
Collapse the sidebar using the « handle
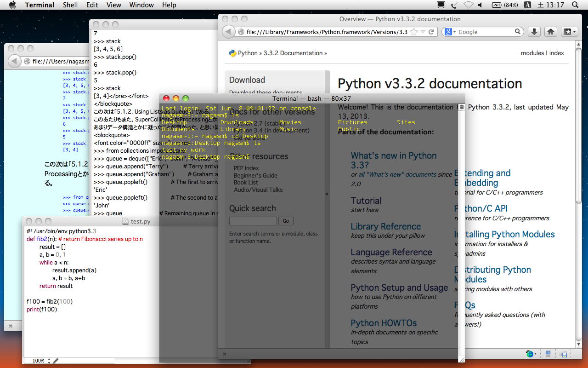327,194
